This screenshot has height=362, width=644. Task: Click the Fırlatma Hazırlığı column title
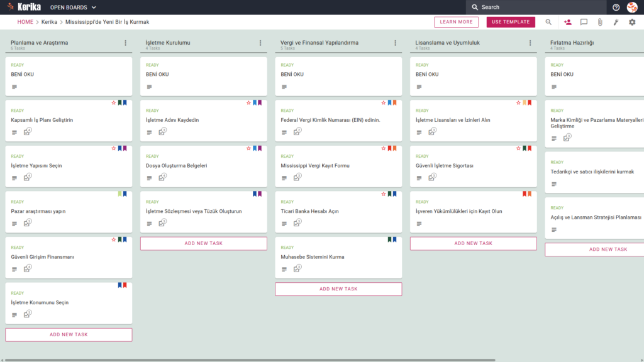click(x=572, y=43)
